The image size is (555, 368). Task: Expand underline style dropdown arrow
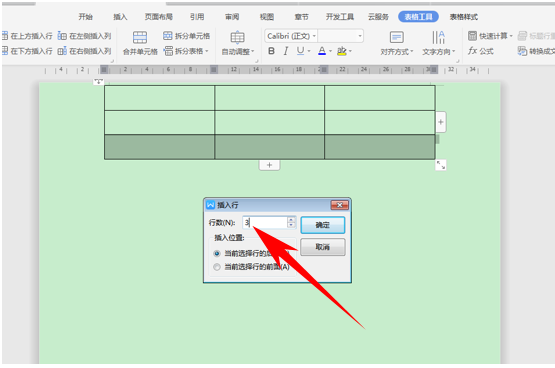tap(309, 51)
